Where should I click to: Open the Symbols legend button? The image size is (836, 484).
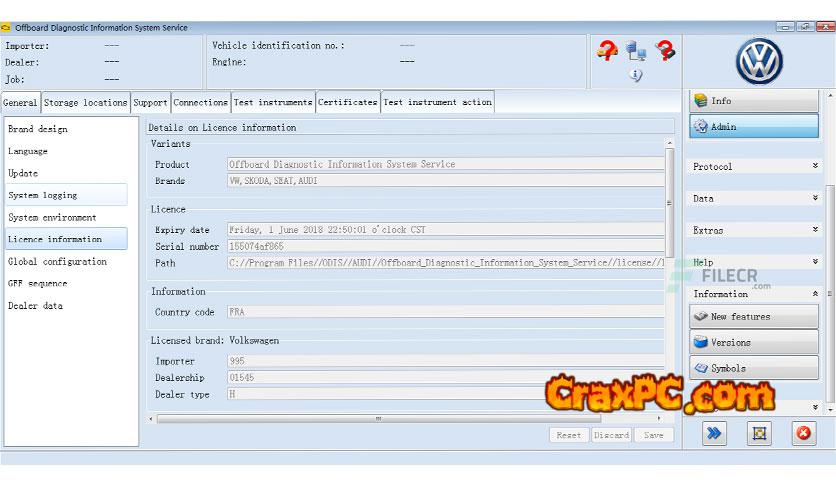tap(754, 368)
